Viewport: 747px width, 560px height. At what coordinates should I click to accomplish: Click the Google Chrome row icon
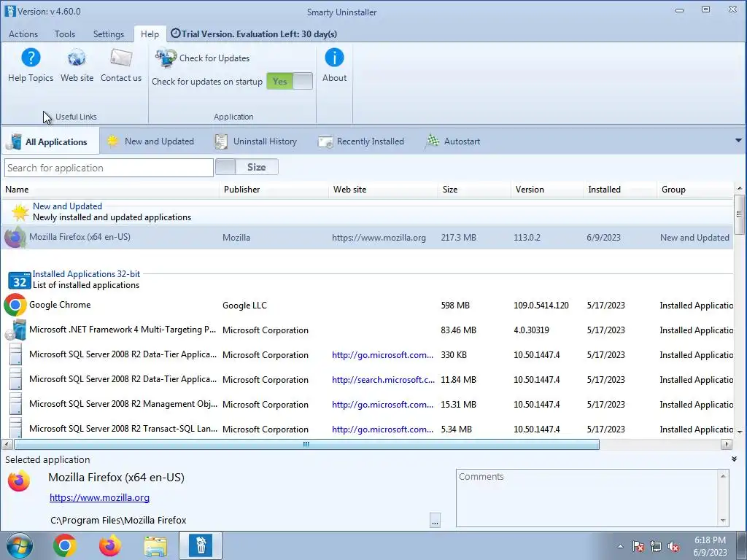point(15,306)
